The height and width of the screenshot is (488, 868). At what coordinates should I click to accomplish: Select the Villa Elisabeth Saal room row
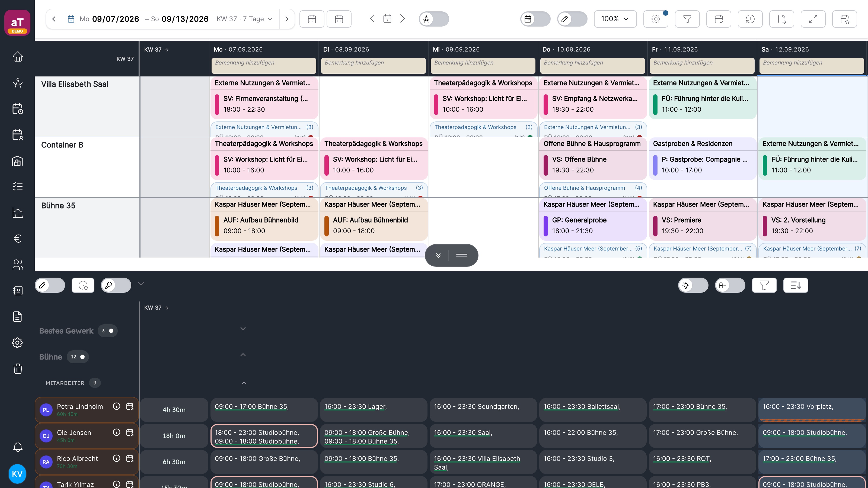pos(87,107)
